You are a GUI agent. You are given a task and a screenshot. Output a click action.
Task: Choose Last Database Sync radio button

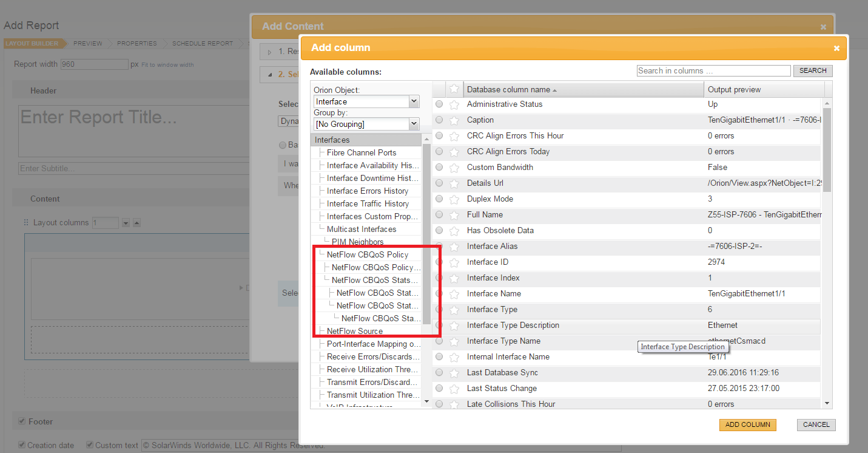point(439,373)
